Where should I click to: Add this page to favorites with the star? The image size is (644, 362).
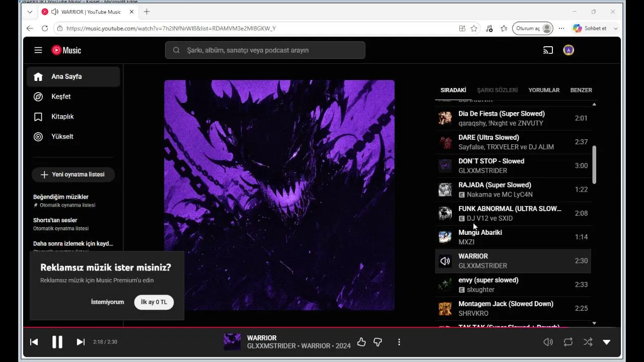(x=474, y=29)
